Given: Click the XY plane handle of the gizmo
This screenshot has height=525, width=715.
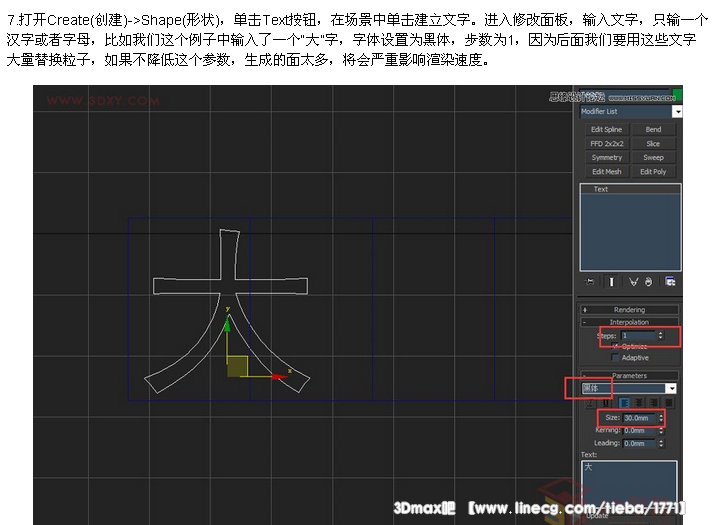Looking at the screenshot, I should (x=237, y=366).
